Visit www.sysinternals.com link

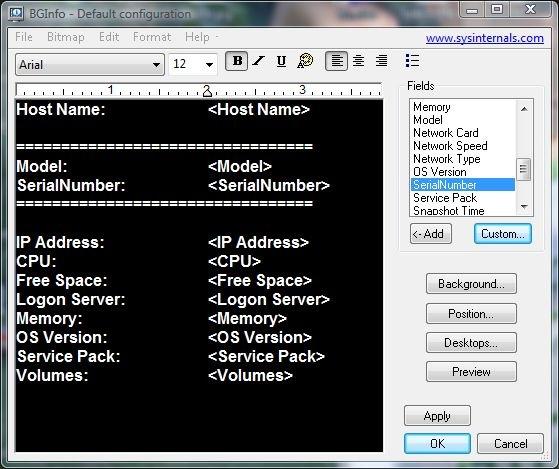485,38
